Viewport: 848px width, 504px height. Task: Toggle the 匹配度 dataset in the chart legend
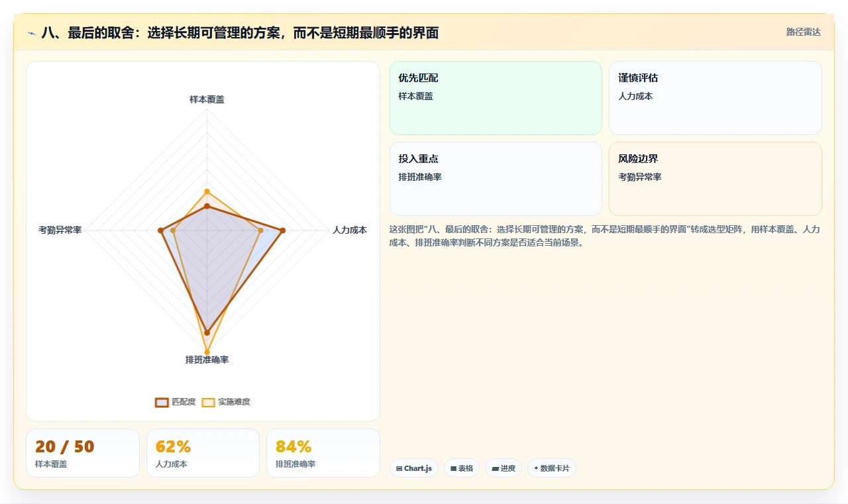(x=175, y=402)
